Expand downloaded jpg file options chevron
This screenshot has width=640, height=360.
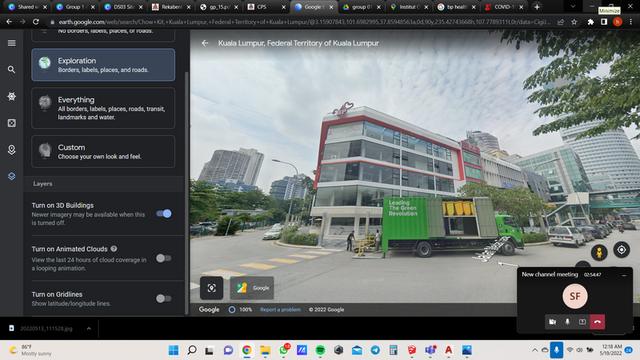[x=89, y=328]
